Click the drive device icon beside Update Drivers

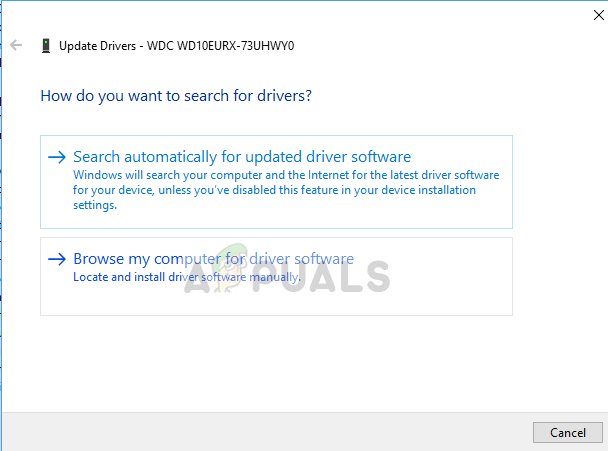(46, 46)
